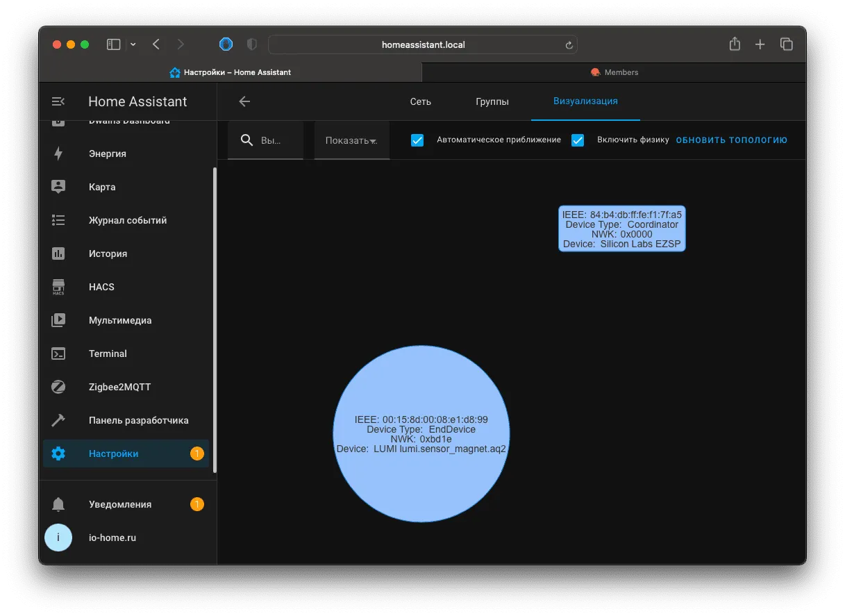Open the Terminal console icon
Image resolution: width=845 pixels, height=616 pixels.
tap(58, 353)
